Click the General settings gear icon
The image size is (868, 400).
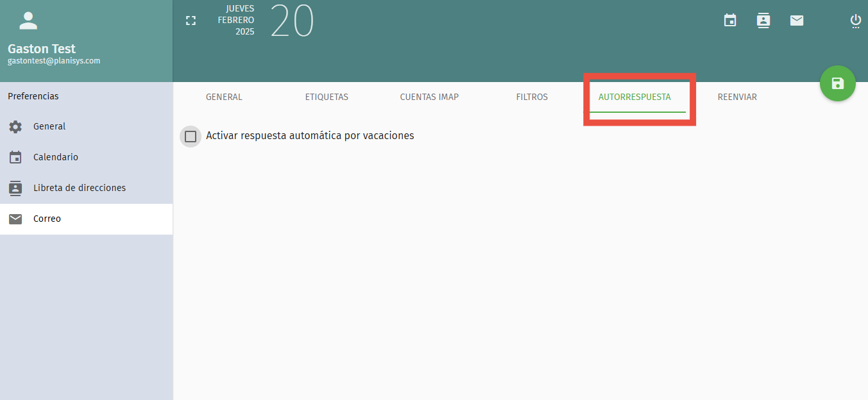[15, 126]
